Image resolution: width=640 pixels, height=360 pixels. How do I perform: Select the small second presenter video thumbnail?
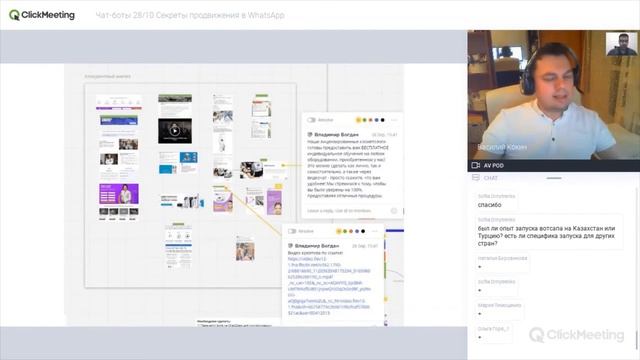click(x=621, y=44)
